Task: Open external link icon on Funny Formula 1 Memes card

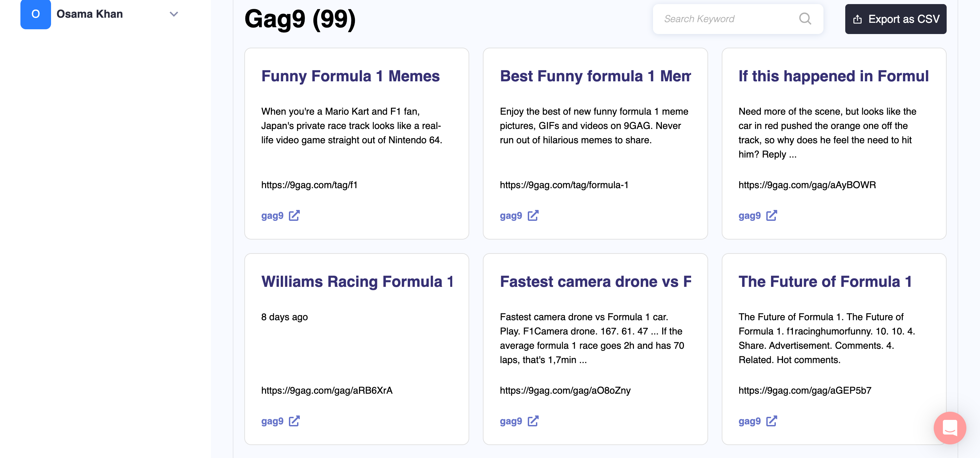Action: pyautogui.click(x=294, y=216)
